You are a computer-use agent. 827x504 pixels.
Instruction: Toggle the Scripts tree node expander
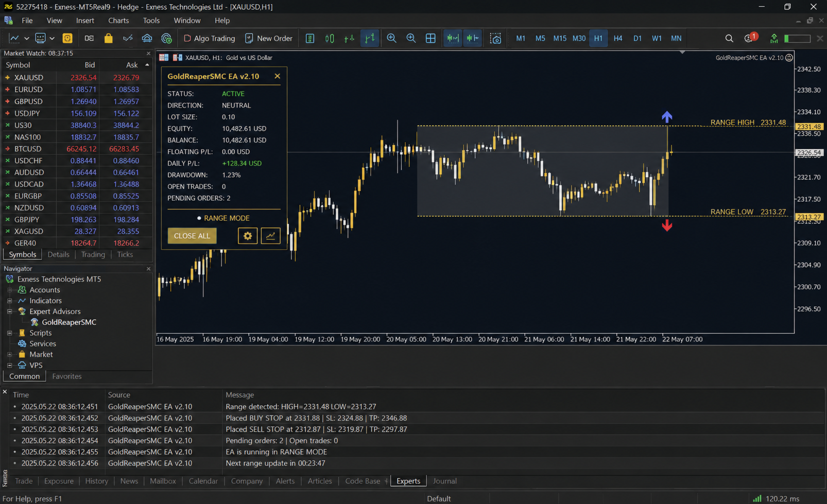point(10,333)
